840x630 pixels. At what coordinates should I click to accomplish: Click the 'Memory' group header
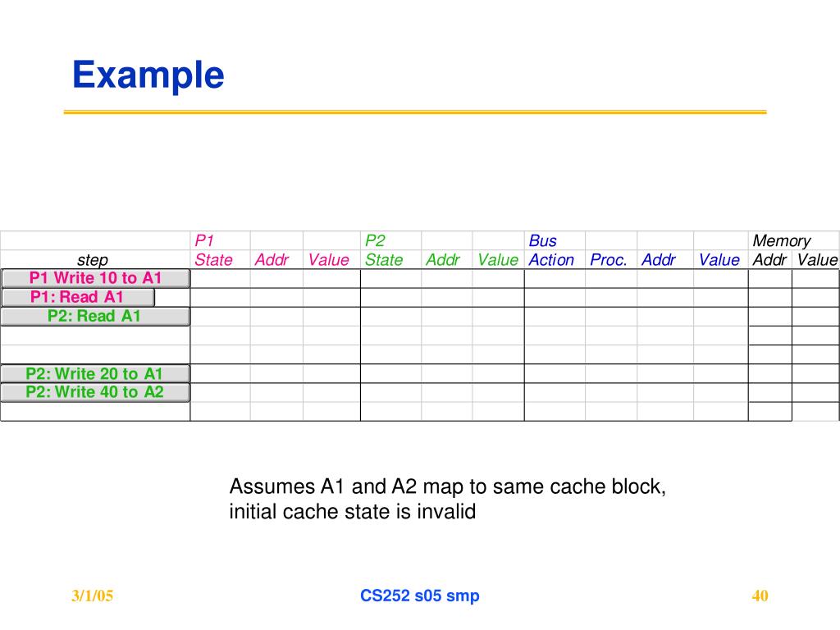(x=782, y=241)
